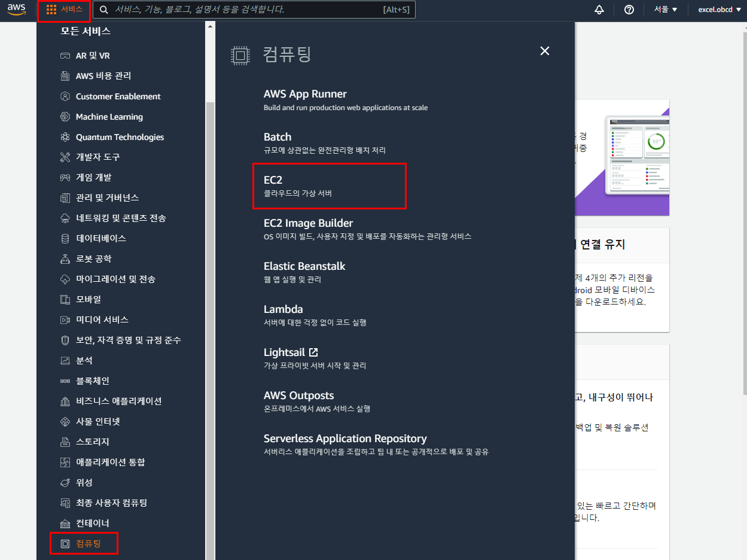
Task: Click the 스토리지 storage icon
Action: coord(65,442)
